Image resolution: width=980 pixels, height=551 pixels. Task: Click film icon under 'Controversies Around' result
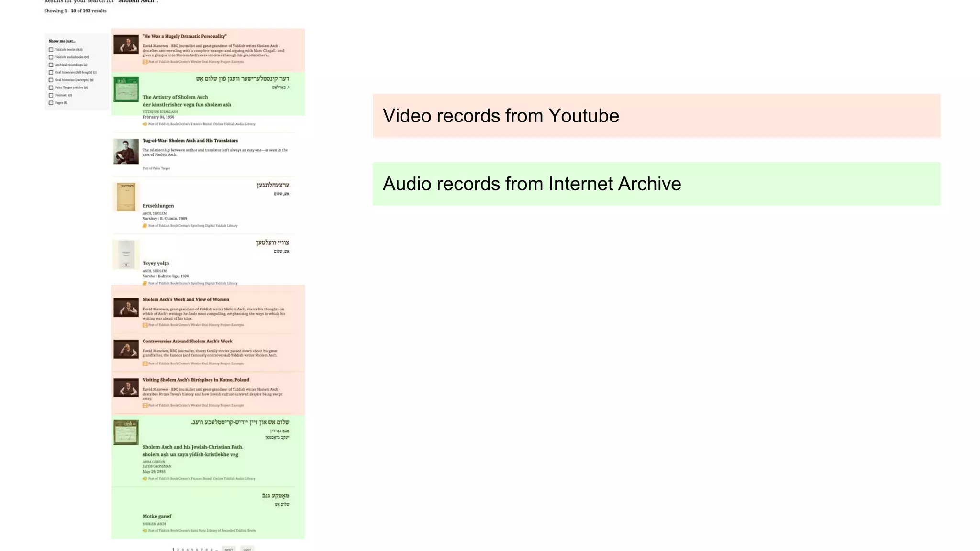coord(145,364)
